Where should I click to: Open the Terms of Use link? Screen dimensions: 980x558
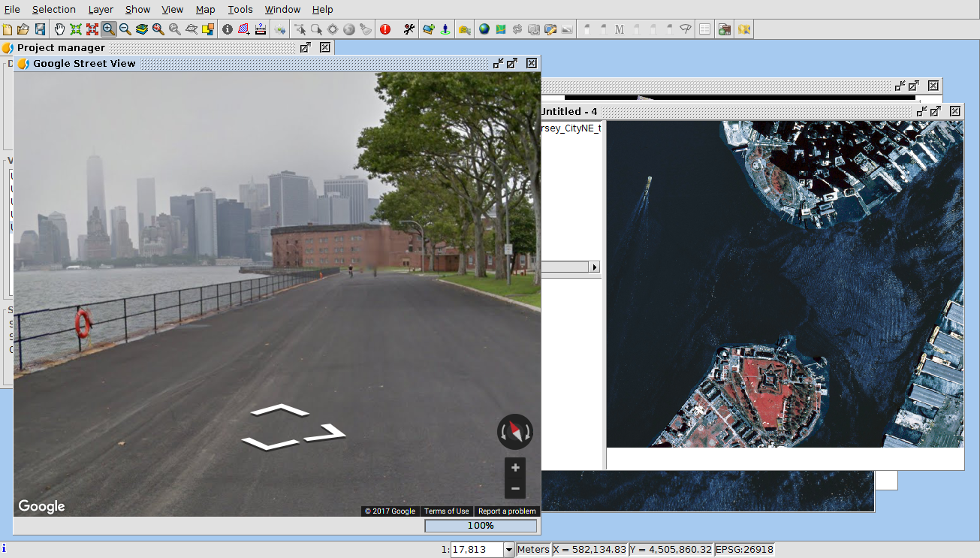pos(446,511)
